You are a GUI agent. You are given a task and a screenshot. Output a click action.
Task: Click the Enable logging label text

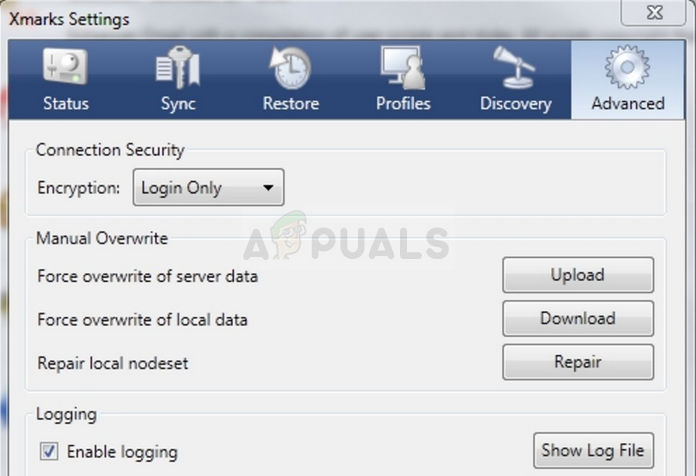(122, 452)
